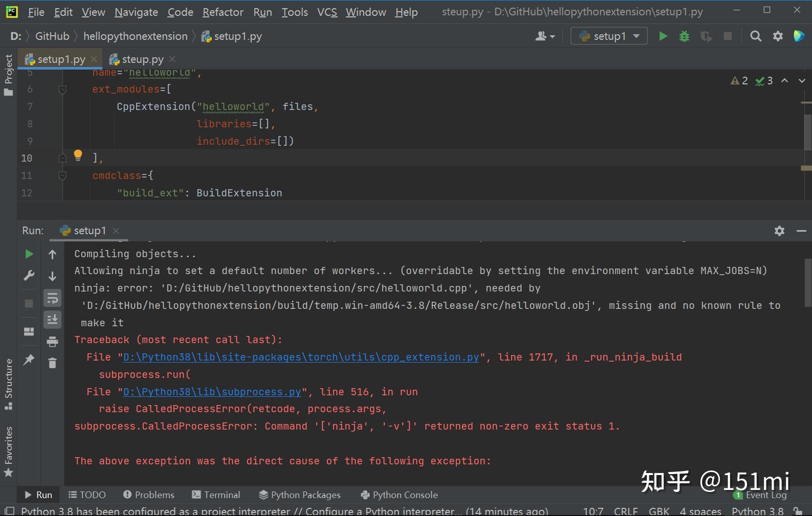Rerun setup1 in the Run panel
This screenshot has width=812, height=516.
[29, 254]
